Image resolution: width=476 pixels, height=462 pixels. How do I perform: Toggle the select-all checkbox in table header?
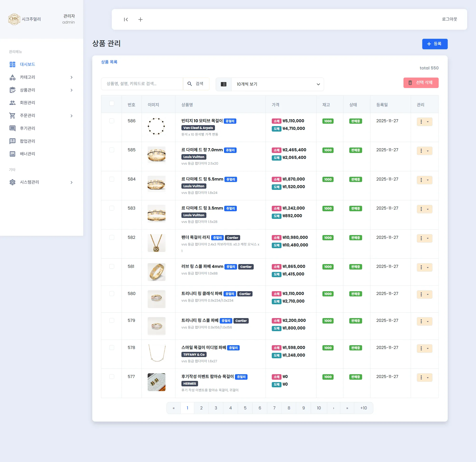tap(112, 103)
